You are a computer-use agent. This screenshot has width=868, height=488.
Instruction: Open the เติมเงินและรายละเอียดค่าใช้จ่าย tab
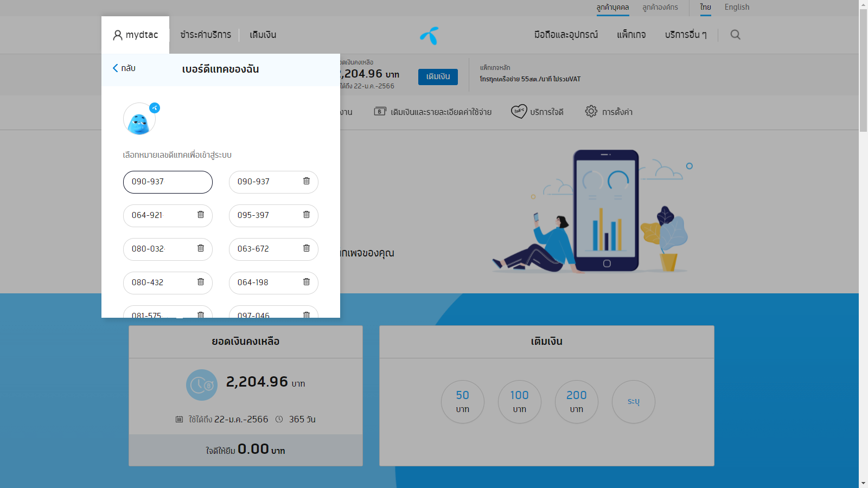433,112
